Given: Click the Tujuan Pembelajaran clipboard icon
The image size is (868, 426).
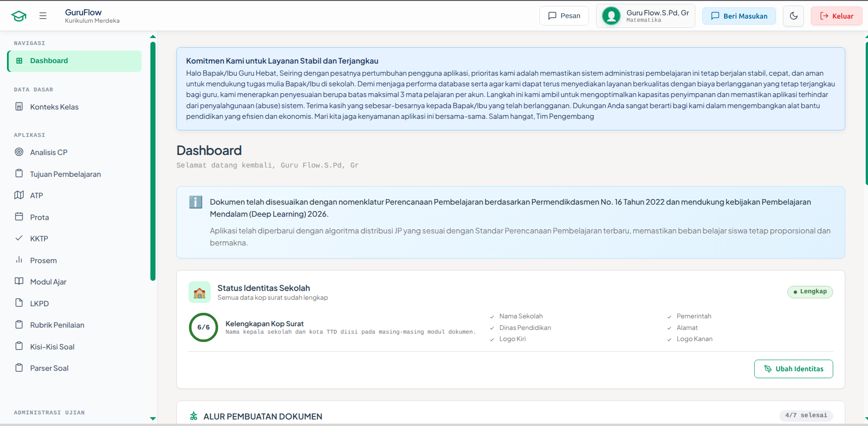Looking at the screenshot, I should (x=19, y=174).
